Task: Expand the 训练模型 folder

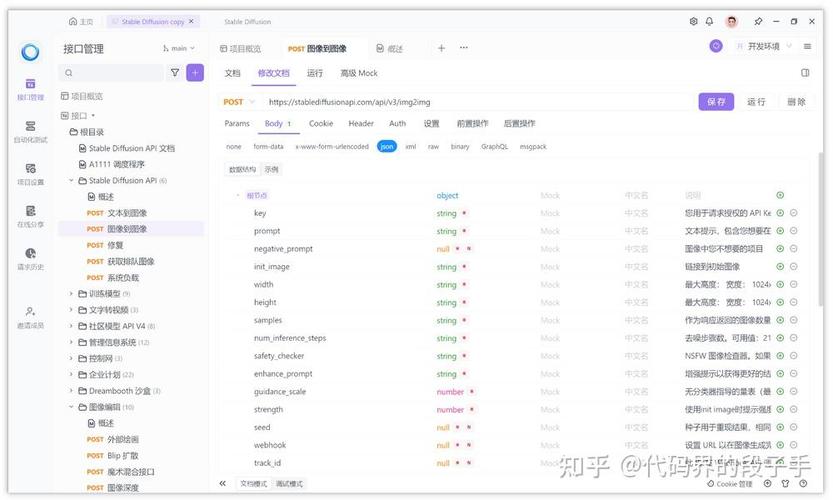Action: point(71,294)
